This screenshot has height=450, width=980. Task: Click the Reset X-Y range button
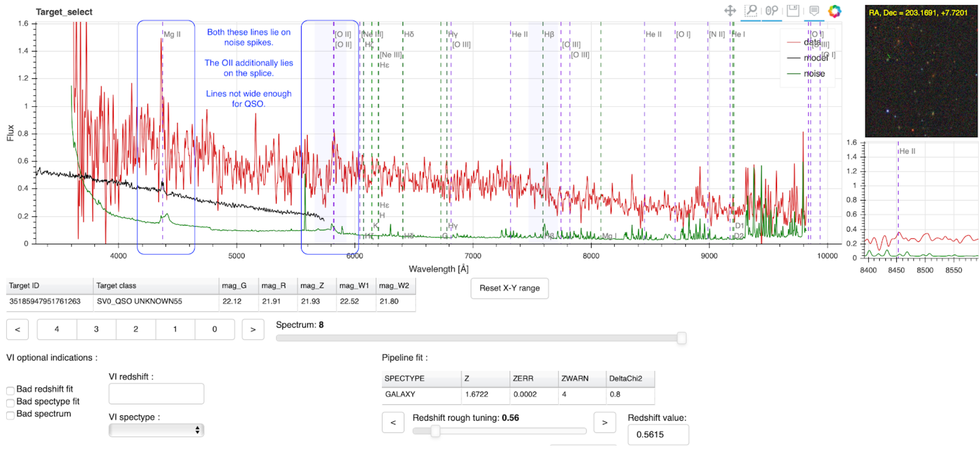[509, 288]
